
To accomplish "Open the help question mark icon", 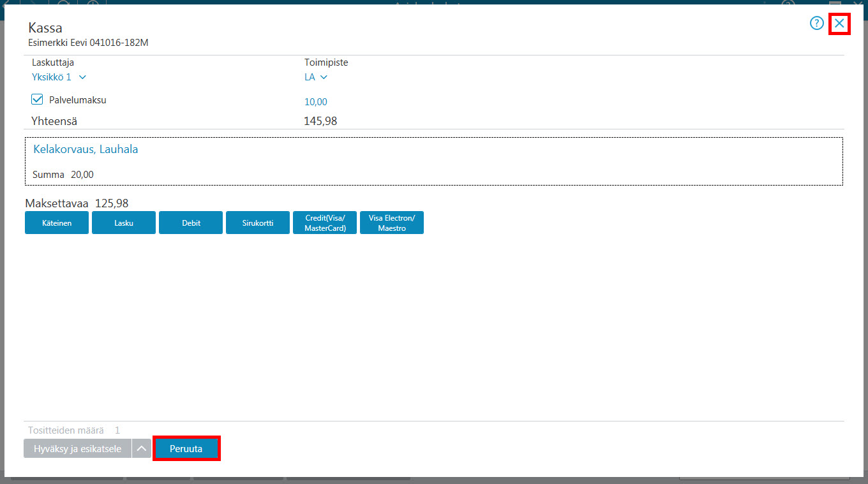I will click(x=817, y=24).
